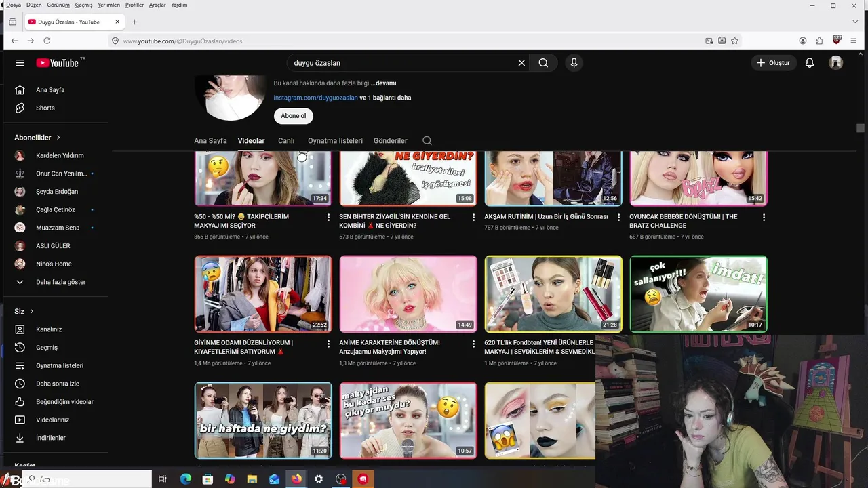Open options for TAKİPÇİLERİM MAKYAJIMI SEÇİYOR video
Image resolution: width=868 pixels, height=488 pixels.
click(329, 218)
